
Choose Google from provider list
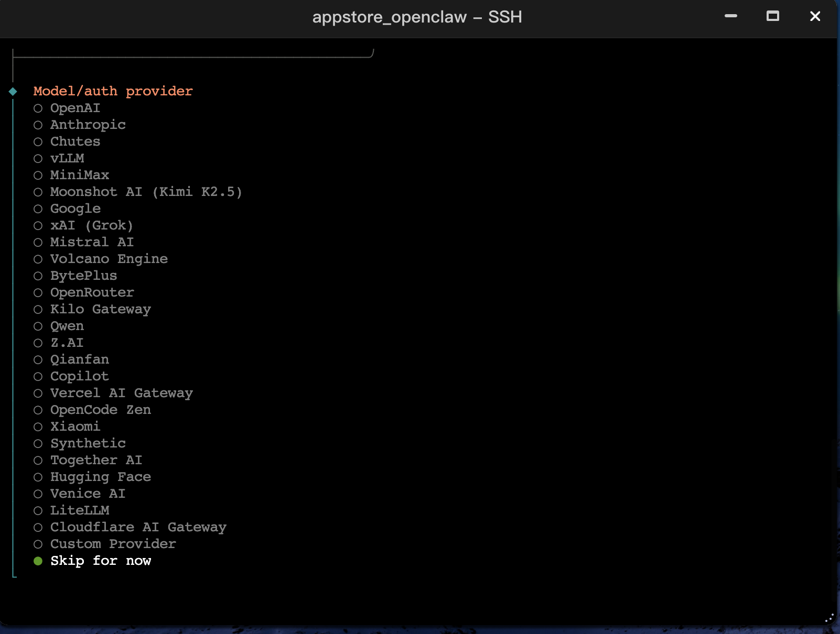click(x=75, y=209)
